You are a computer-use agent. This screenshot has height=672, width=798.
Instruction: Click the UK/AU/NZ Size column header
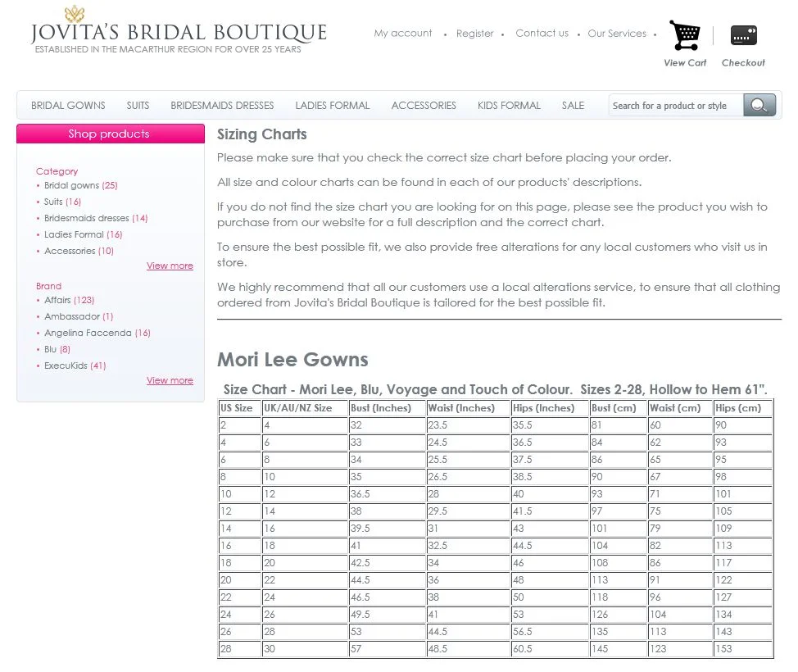tap(305, 408)
